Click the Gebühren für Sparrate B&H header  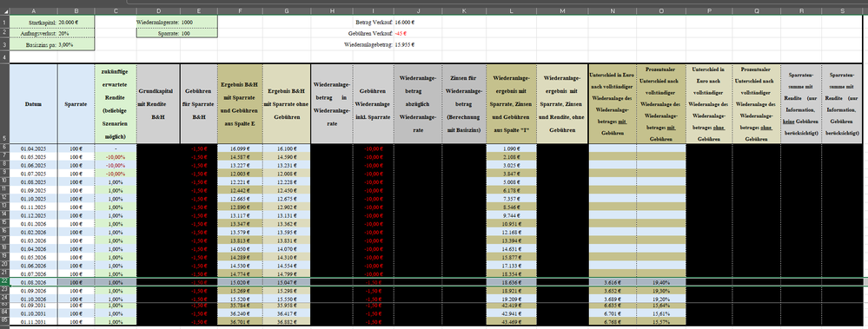point(199,103)
